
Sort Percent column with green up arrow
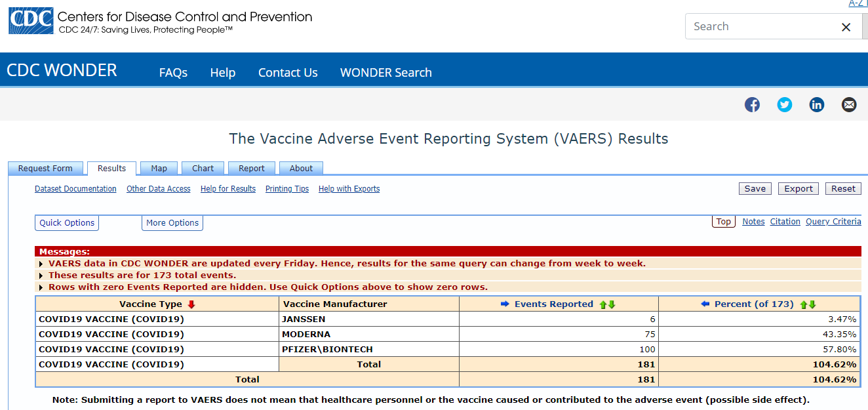coord(803,304)
